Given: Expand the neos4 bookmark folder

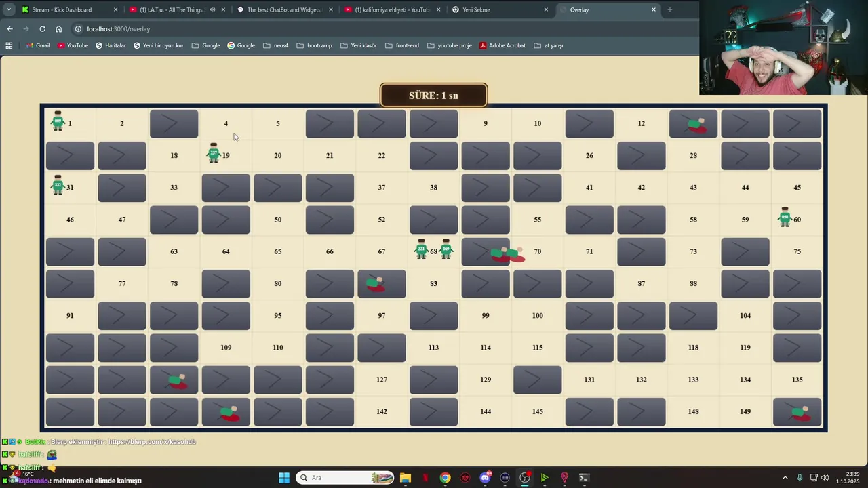Looking at the screenshot, I should (x=276, y=45).
